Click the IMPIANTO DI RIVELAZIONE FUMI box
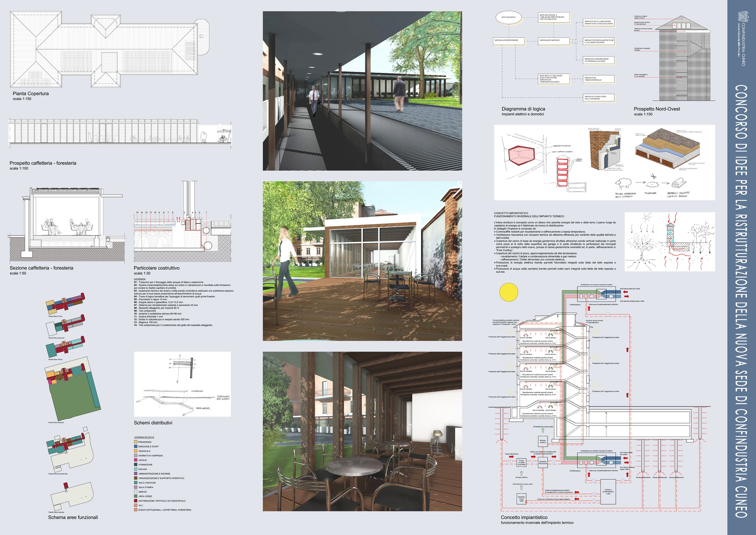 (599, 41)
